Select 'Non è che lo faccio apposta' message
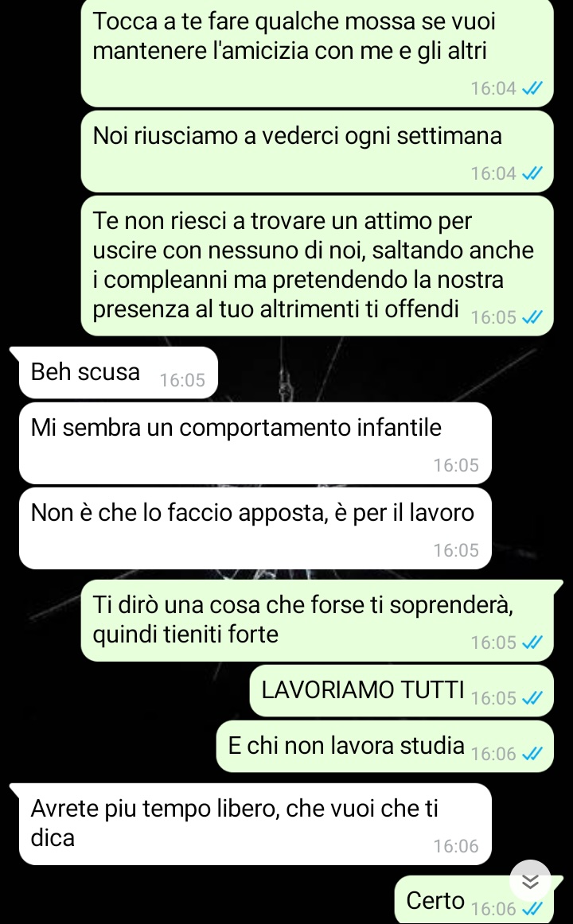 (255, 528)
